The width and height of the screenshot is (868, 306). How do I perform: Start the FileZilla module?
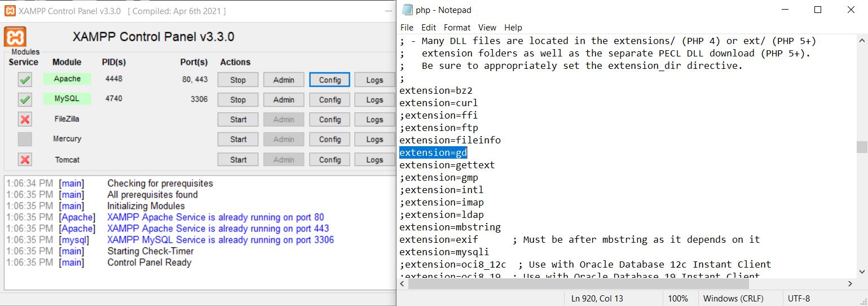pyautogui.click(x=238, y=119)
